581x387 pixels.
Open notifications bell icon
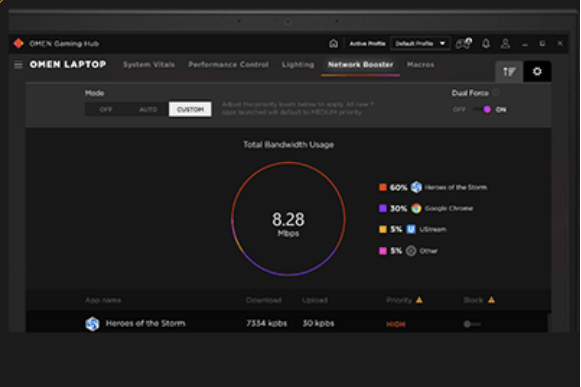tap(486, 44)
